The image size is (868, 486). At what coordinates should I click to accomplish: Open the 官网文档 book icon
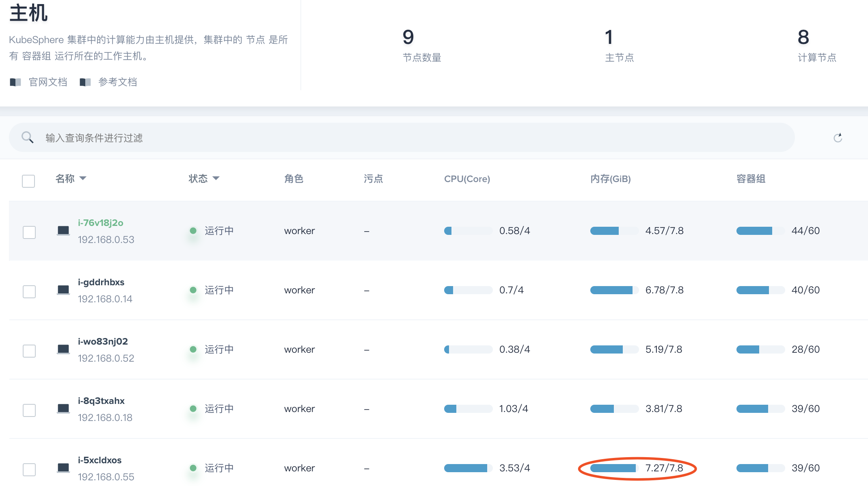15,82
